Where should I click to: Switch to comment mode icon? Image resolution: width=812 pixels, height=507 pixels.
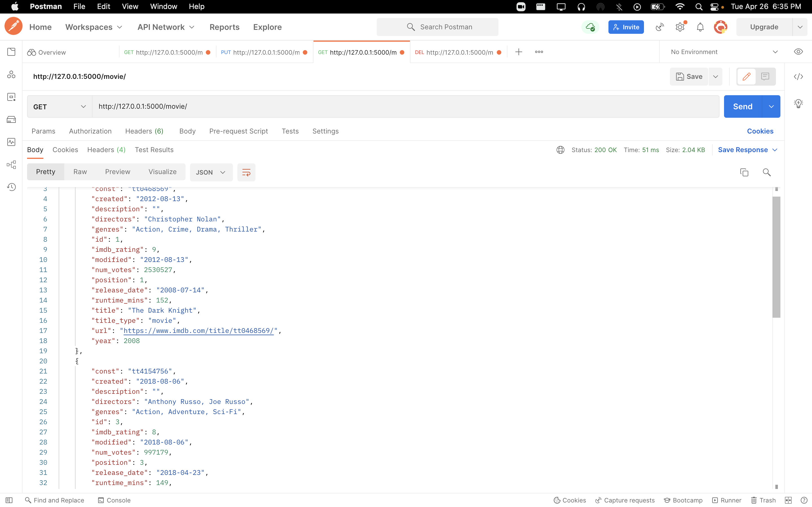coord(765,77)
